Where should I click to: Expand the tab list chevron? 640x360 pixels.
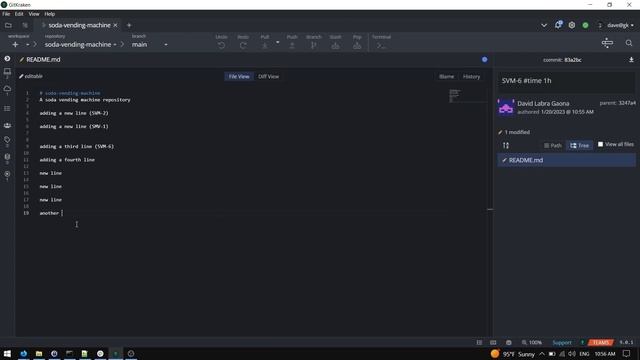[x=544, y=25]
